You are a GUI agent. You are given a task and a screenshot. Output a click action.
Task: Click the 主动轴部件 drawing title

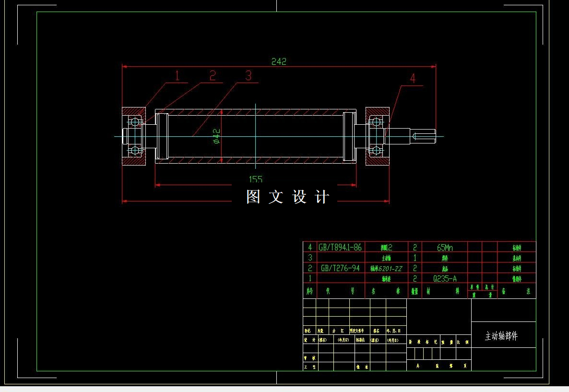(501, 336)
